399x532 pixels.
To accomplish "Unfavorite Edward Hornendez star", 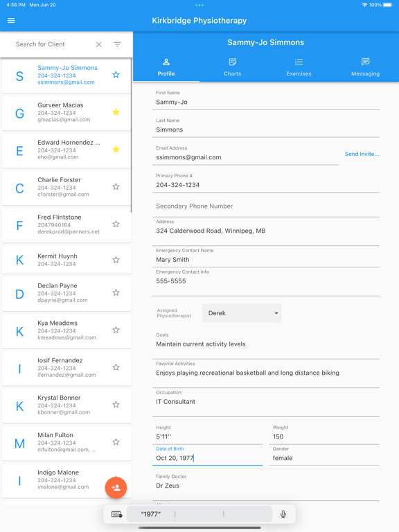I will pyautogui.click(x=116, y=150).
